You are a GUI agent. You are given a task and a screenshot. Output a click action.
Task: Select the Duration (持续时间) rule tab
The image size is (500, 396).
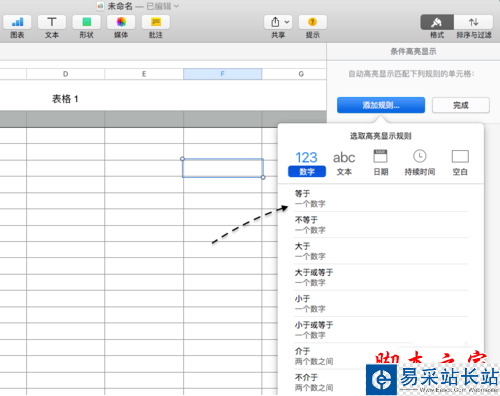(420, 163)
